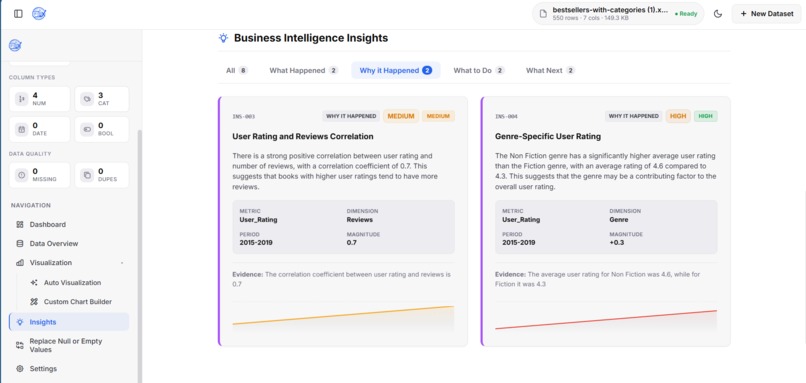
Task: Click WHY IT HAPPENED tag on INS-004 card
Action: [x=634, y=116]
